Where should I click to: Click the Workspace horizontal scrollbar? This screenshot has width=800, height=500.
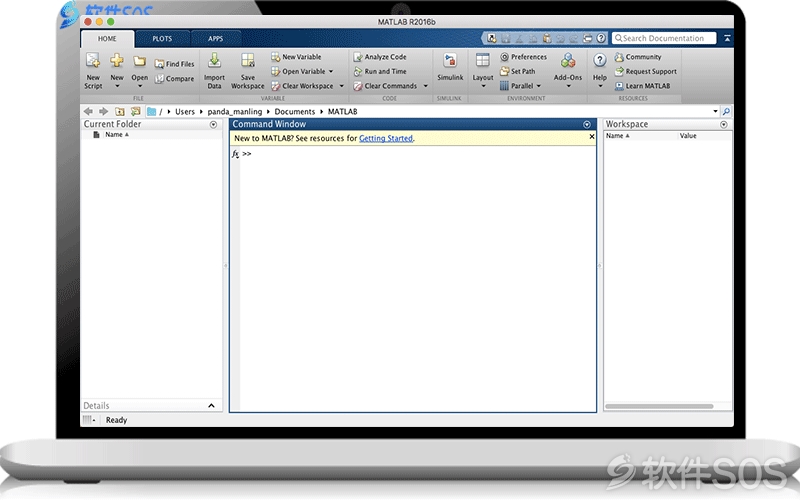(x=659, y=407)
